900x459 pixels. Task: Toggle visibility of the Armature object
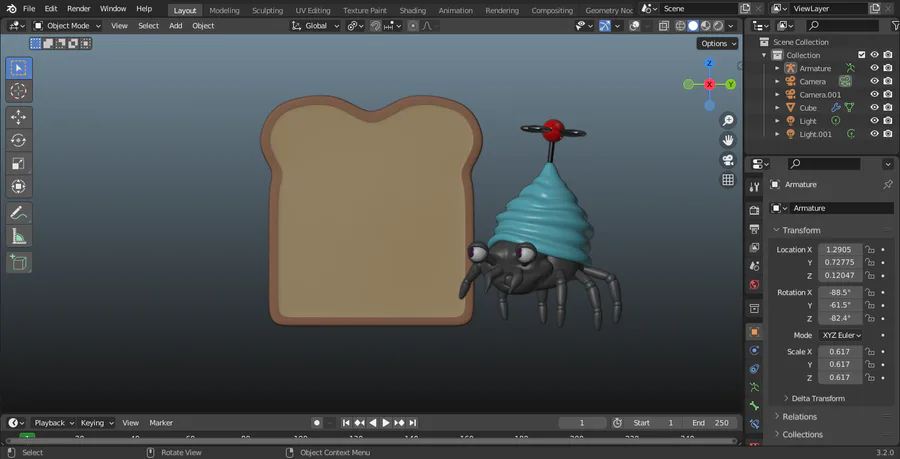pos(874,69)
